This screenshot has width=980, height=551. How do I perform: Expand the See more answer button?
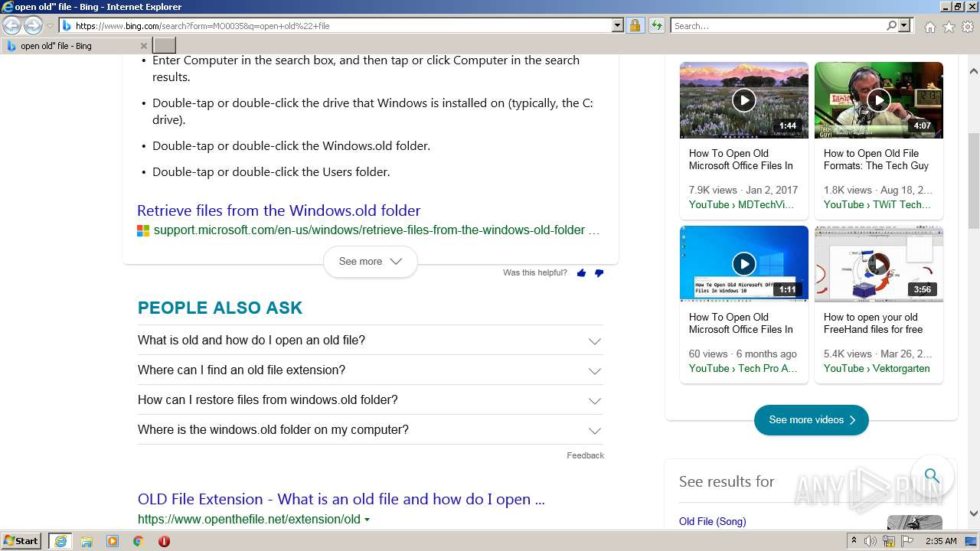click(x=370, y=262)
